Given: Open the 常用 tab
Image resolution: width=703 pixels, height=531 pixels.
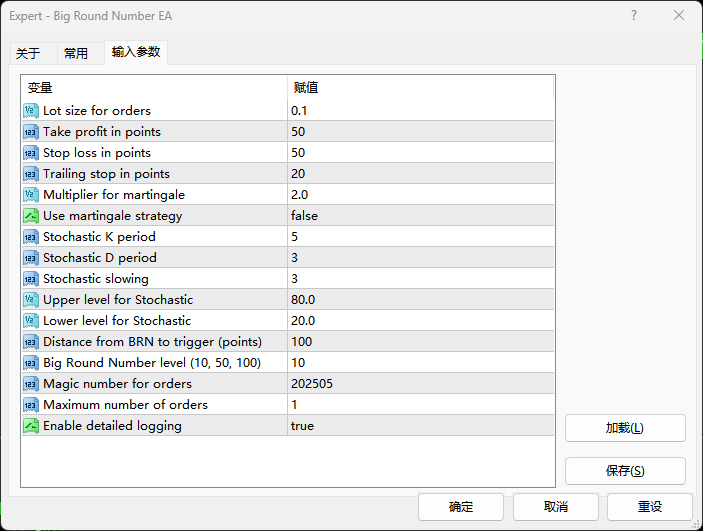Looking at the screenshot, I should pyautogui.click(x=76, y=54).
